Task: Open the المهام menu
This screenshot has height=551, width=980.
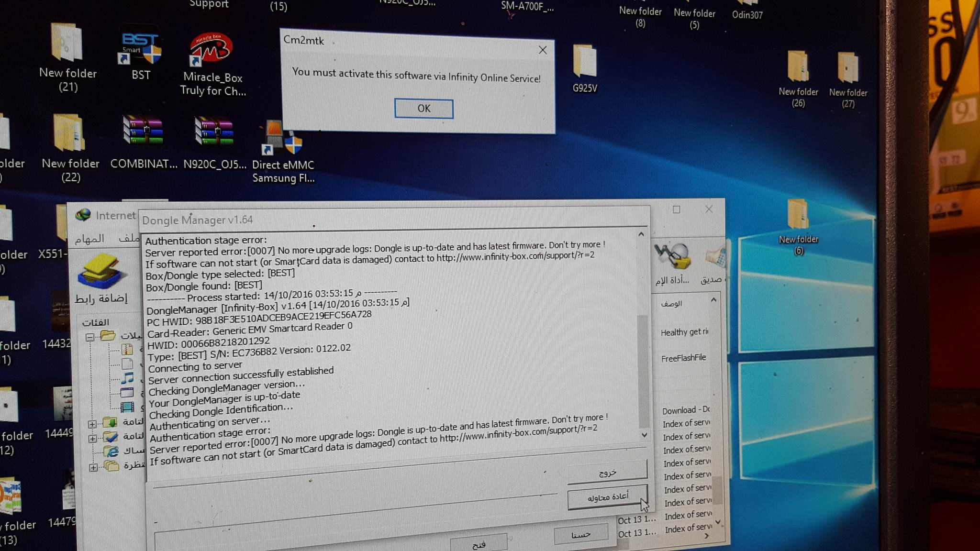Action: (89, 239)
